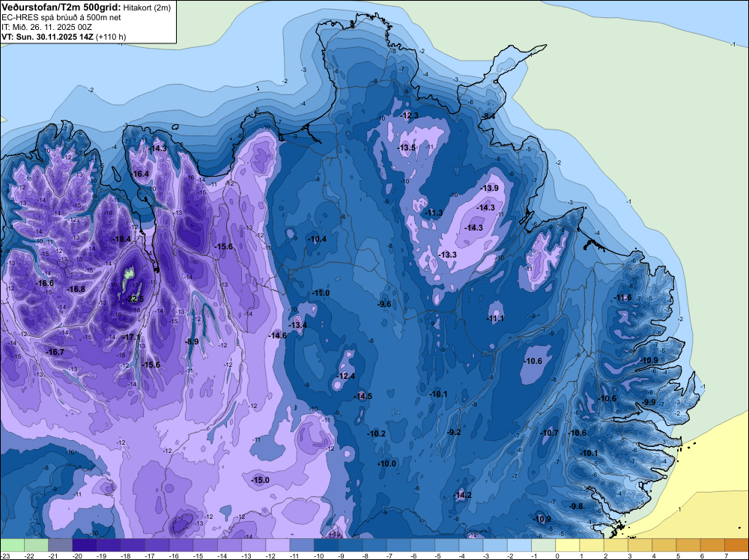Click the -11.1 temperature label
Screen dimensions: 749x560
(x=495, y=318)
